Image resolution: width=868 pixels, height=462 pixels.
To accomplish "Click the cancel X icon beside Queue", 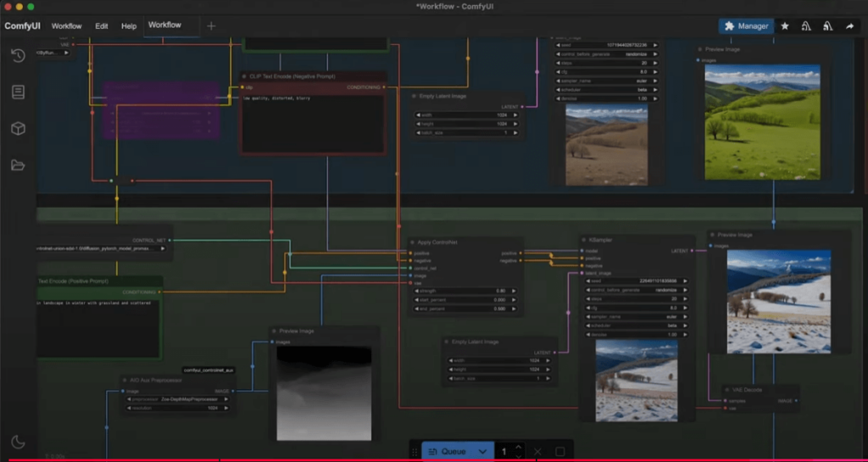I will click(x=537, y=452).
